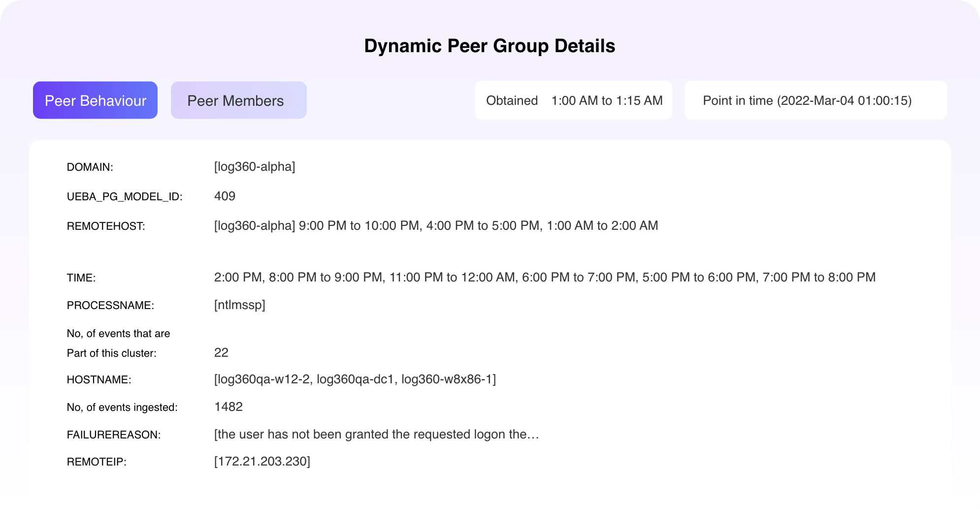The width and height of the screenshot is (980, 528).
Task: Select the Peer Behaviour tab
Action: click(95, 100)
